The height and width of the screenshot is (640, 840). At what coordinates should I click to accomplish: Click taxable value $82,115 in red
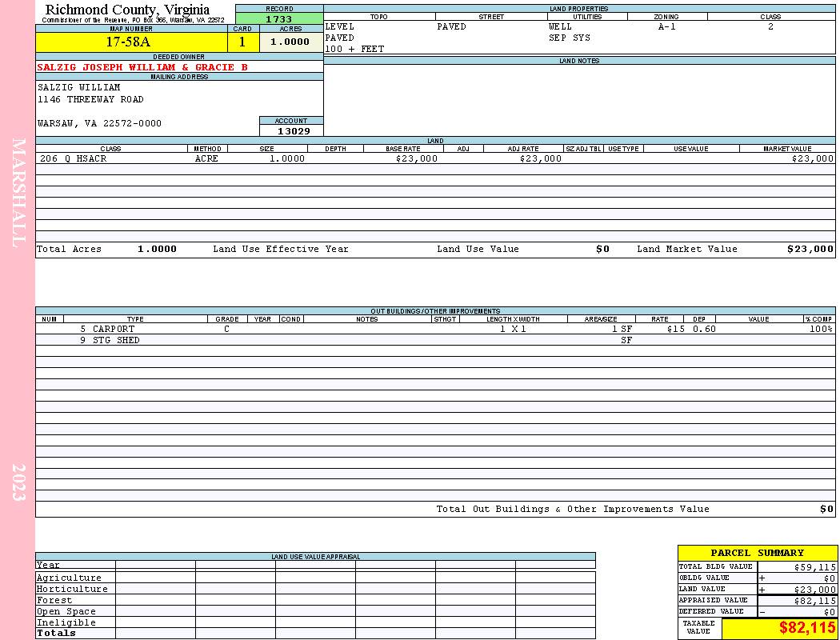click(x=806, y=628)
